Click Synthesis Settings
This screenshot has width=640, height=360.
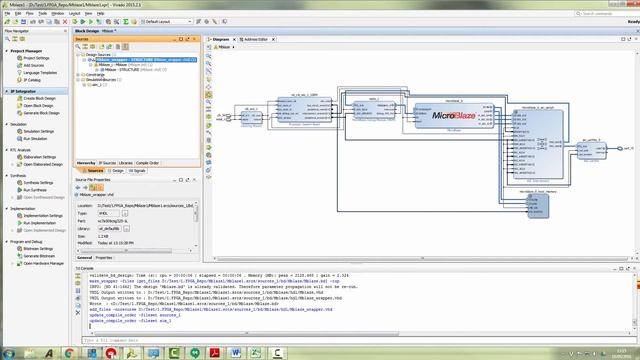[x=38, y=183]
